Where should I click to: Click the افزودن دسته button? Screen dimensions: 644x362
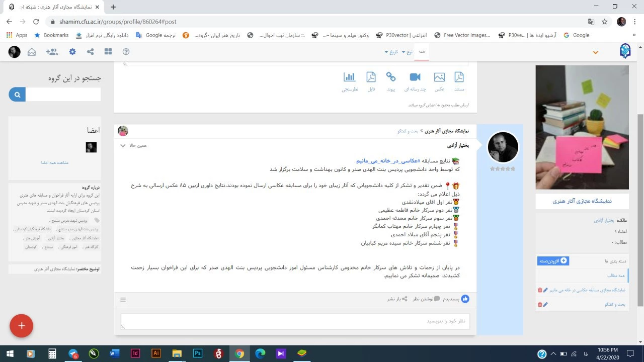[553, 260]
